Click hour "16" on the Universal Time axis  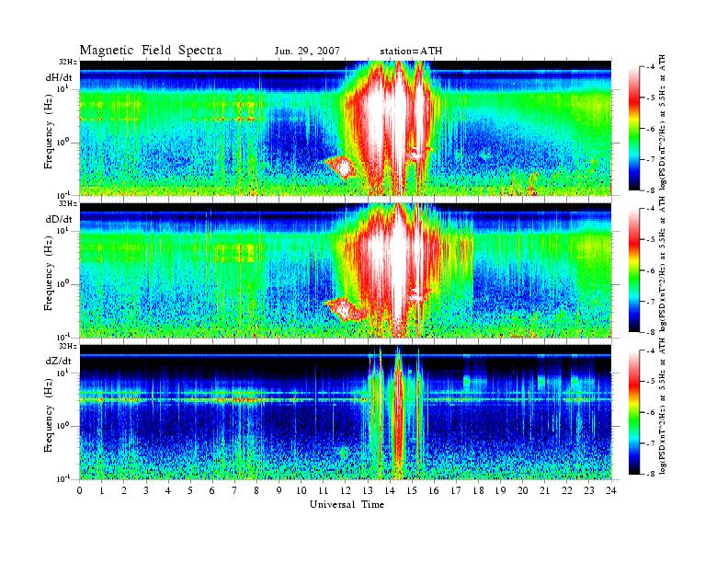coord(434,491)
